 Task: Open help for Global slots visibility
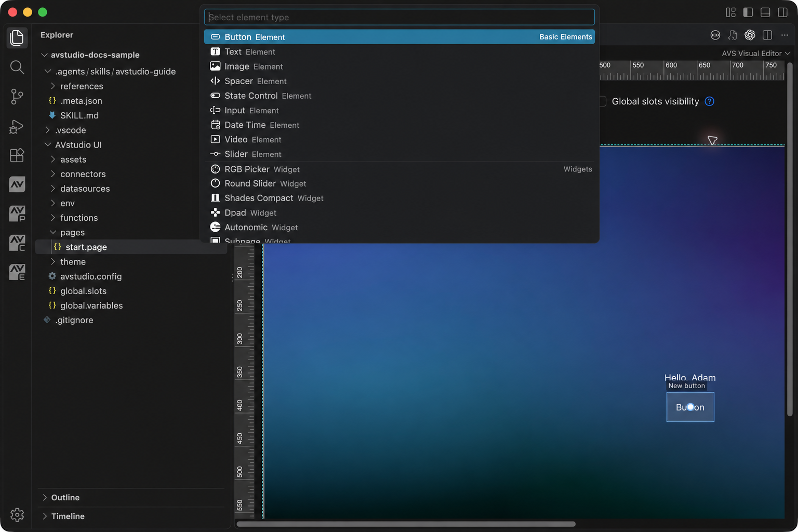click(x=710, y=101)
